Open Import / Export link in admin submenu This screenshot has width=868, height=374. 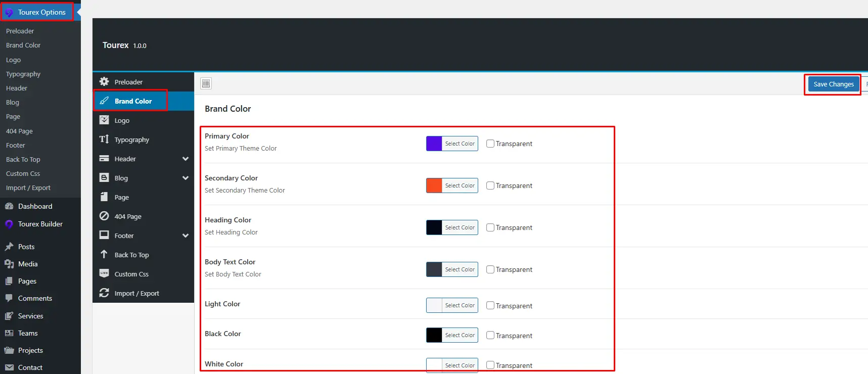[x=28, y=188]
